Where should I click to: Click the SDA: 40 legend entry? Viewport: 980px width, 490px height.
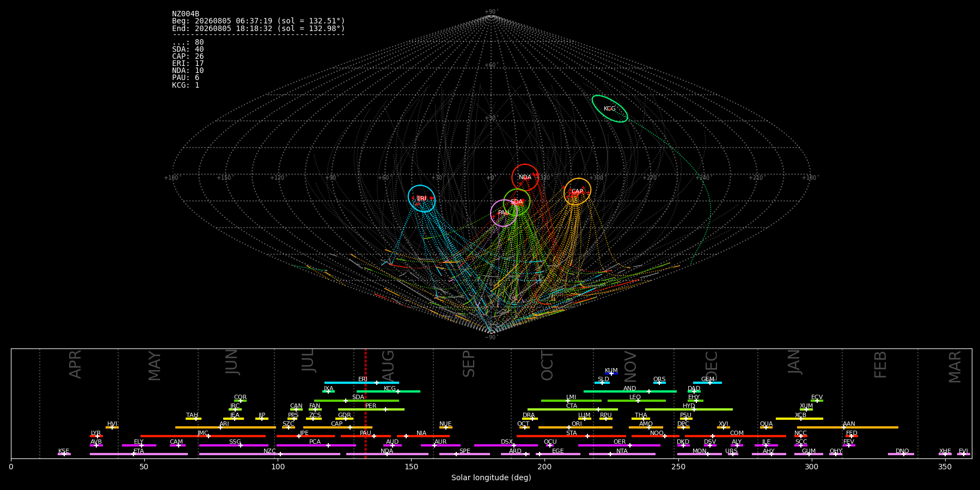(188, 50)
